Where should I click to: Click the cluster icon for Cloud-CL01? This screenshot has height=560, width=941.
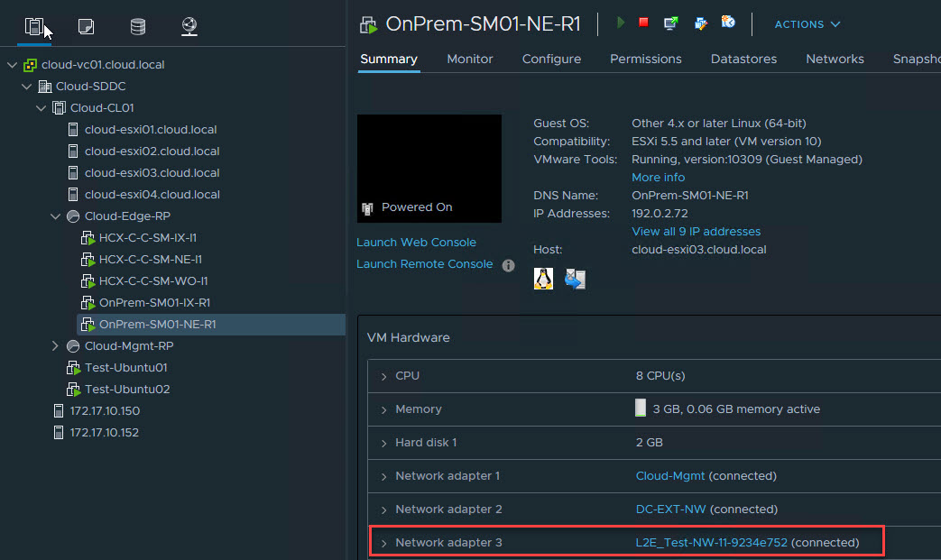(59, 108)
